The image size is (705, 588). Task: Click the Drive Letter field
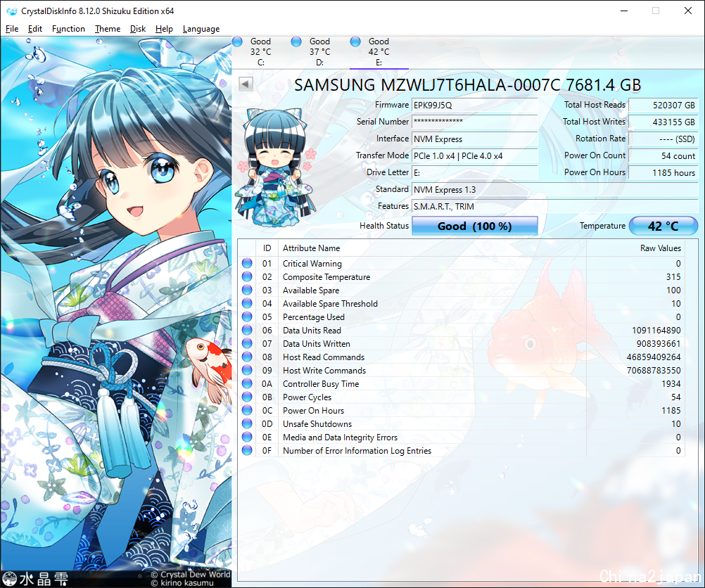click(x=475, y=172)
